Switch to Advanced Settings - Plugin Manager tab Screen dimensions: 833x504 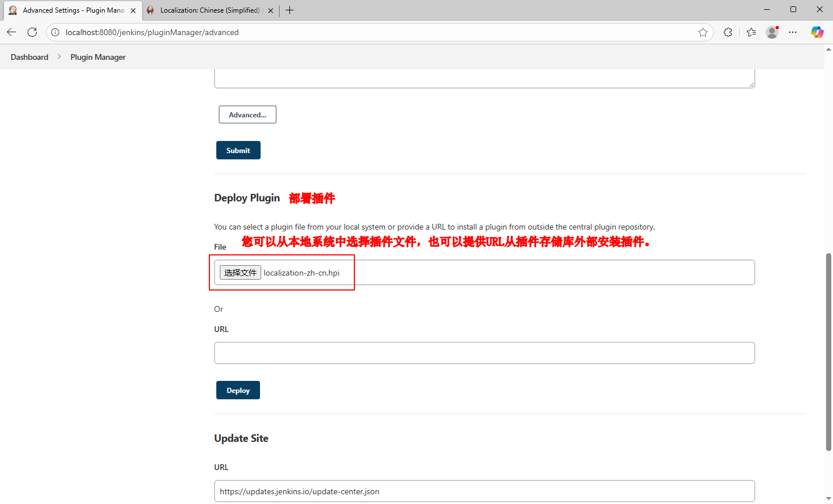click(73, 10)
